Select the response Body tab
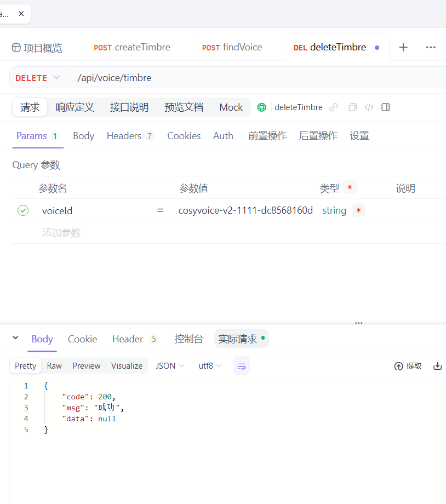Screen dimensions: 446x504 42,339
